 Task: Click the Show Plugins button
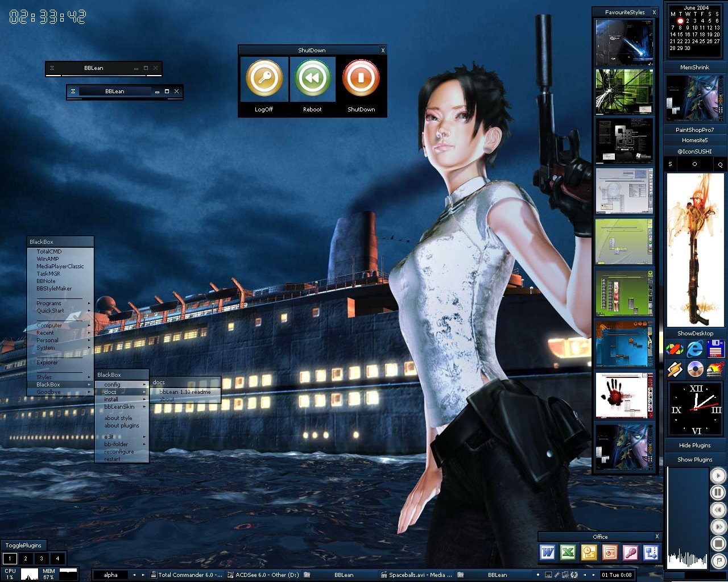pos(695,459)
